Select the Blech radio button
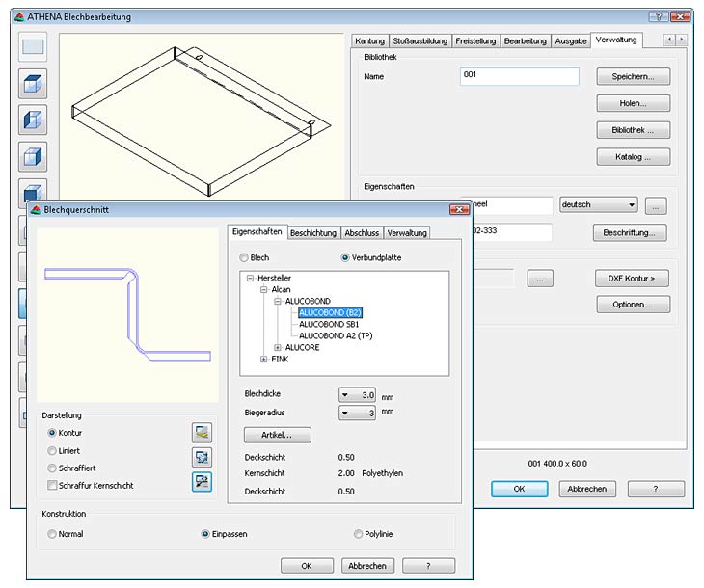This screenshot has width=704, height=588. 244,258
